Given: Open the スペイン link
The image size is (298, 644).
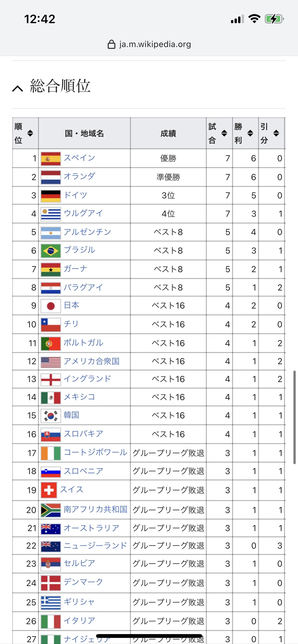Looking at the screenshot, I should (x=79, y=158).
